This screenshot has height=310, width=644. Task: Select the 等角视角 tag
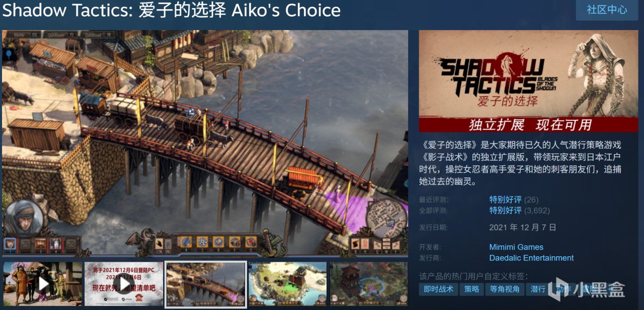pyautogui.click(x=505, y=289)
